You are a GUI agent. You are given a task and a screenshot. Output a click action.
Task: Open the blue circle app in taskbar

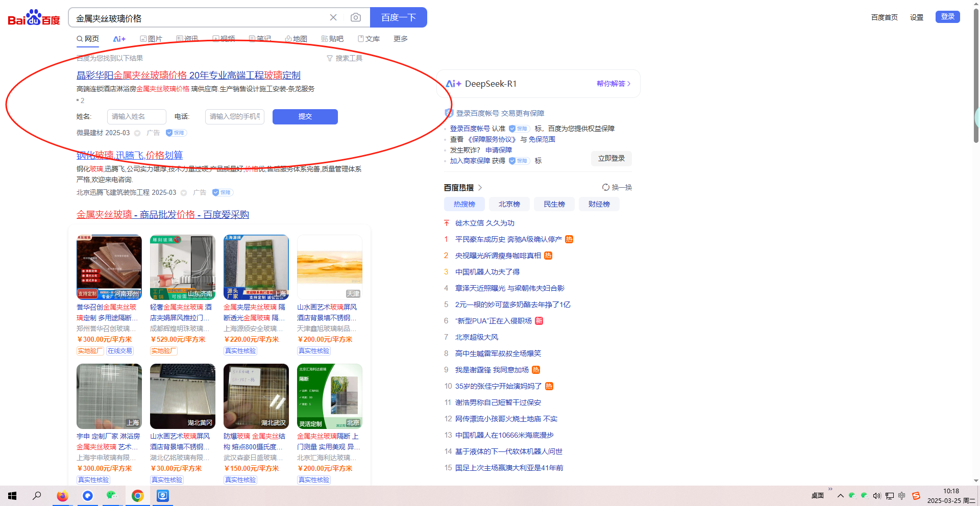tap(88, 496)
